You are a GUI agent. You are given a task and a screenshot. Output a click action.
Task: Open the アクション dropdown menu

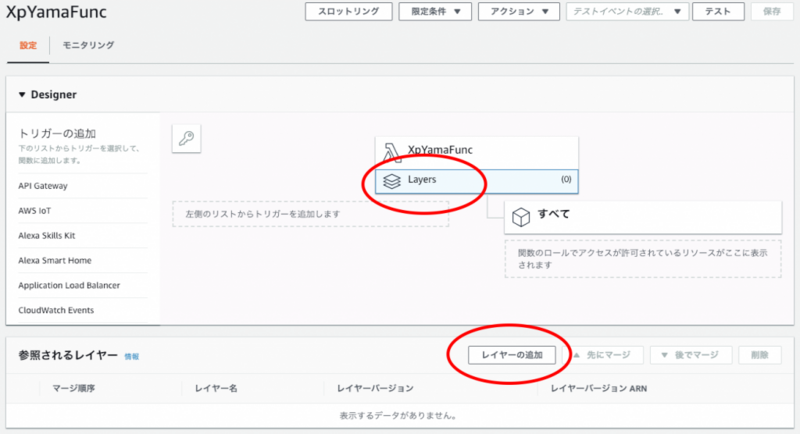(519, 11)
